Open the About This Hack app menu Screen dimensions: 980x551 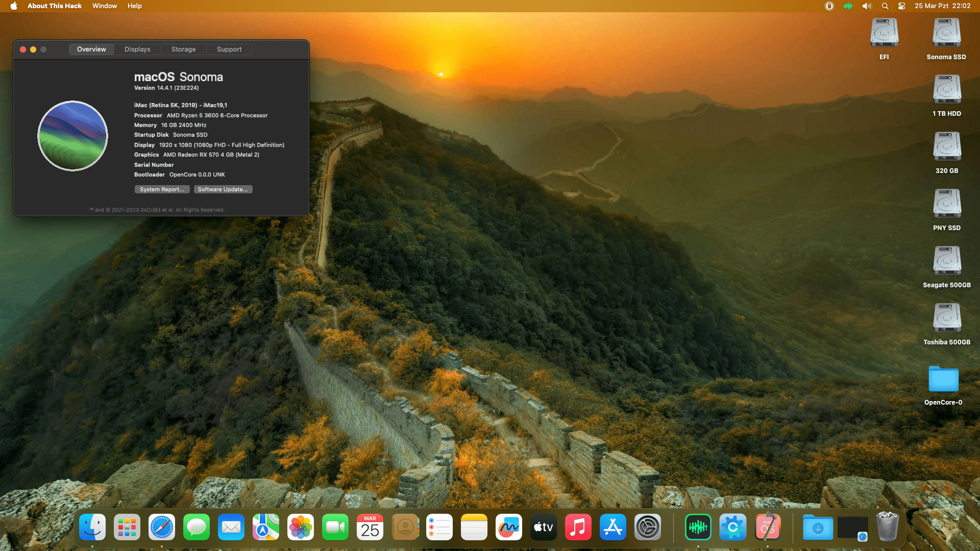point(55,6)
